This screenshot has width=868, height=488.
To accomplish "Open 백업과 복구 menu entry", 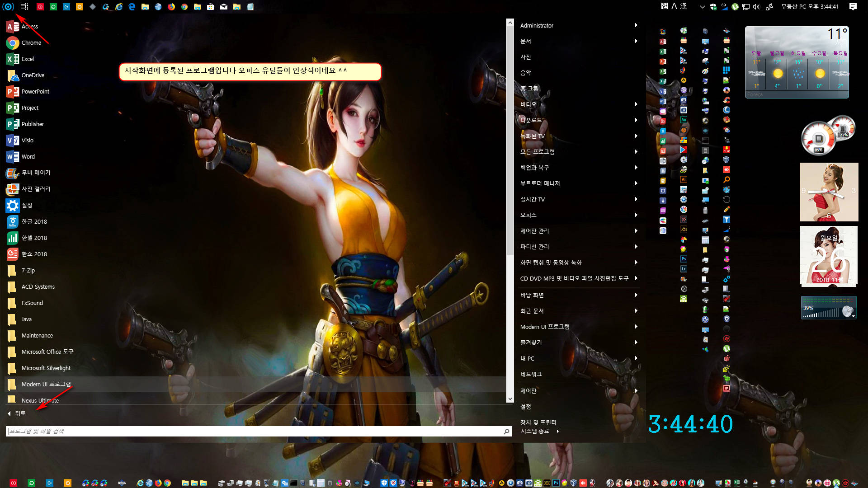I will 579,168.
